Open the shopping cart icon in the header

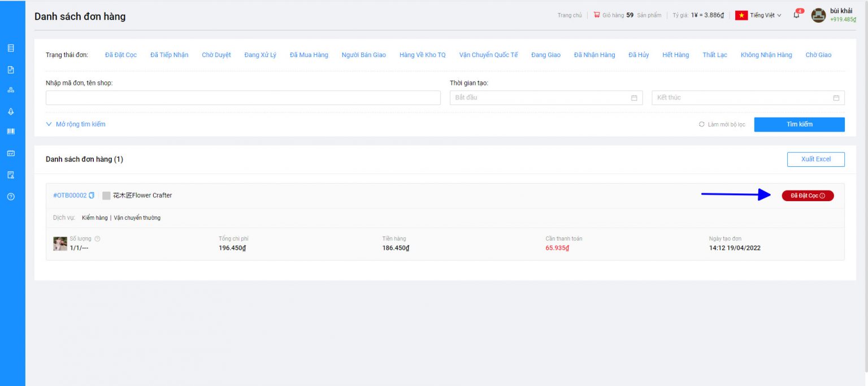[597, 15]
